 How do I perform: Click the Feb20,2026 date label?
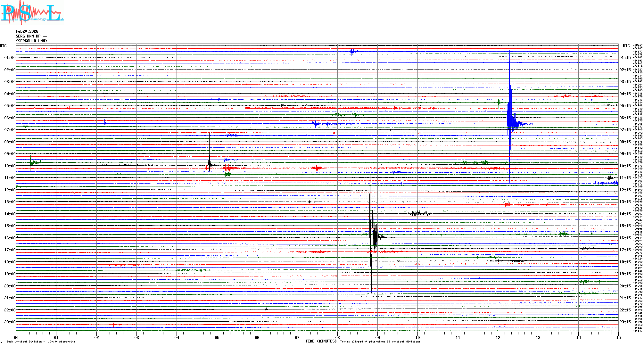click(x=27, y=31)
